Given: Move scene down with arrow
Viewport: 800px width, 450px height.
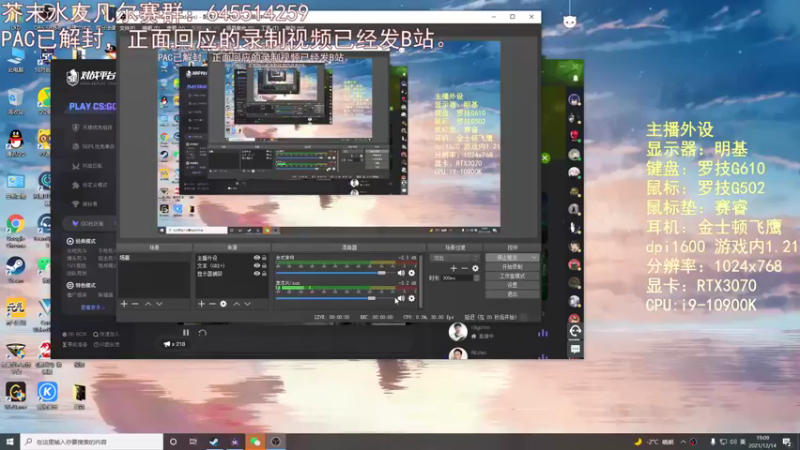Looking at the screenshot, I should pos(159,304).
